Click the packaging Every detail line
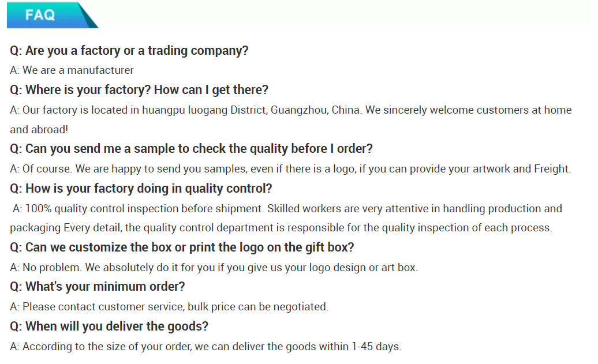The width and height of the screenshot is (598, 364). pyautogui.click(x=281, y=228)
